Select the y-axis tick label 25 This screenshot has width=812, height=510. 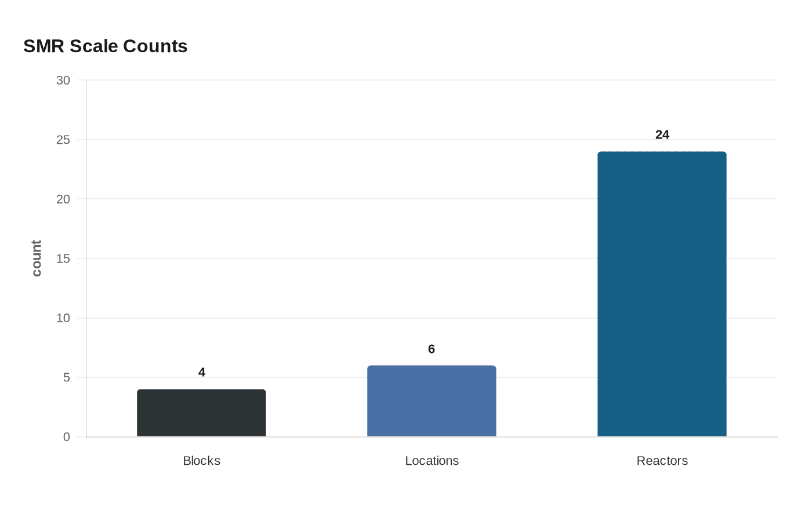63,140
